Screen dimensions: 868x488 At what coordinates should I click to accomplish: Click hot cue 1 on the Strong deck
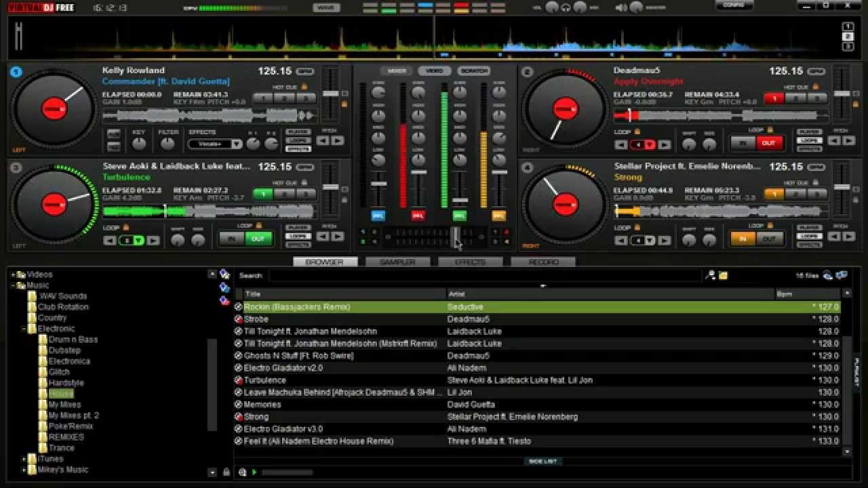click(774, 194)
